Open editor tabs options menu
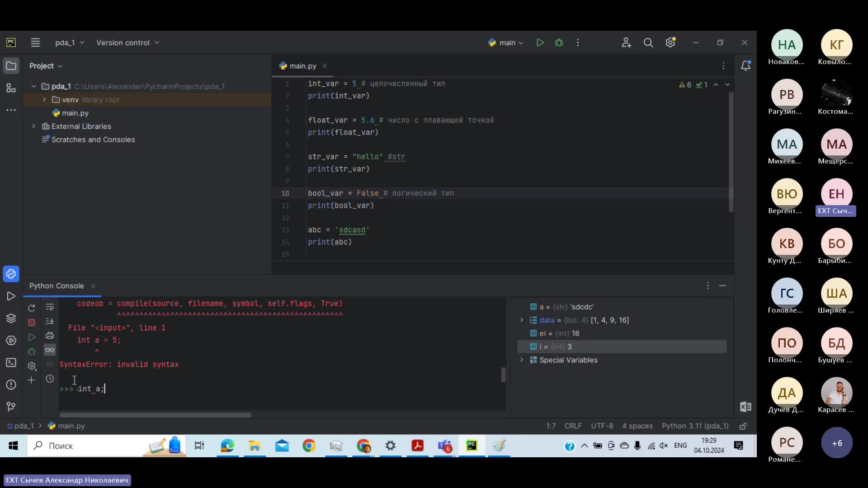 [x=723, y=66]
